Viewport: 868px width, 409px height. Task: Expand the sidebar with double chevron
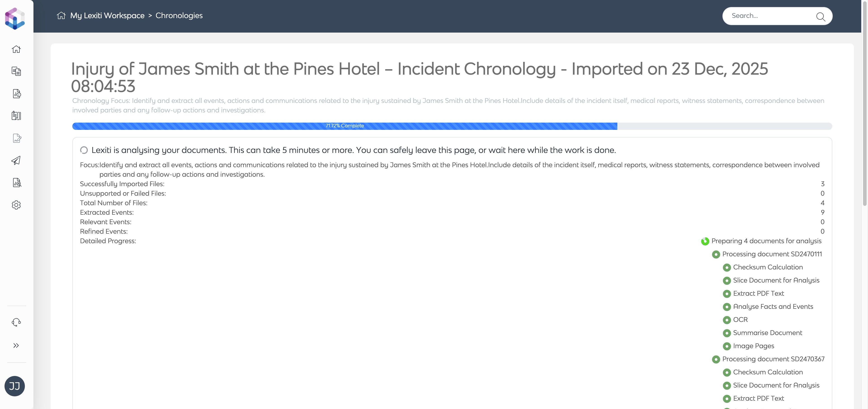(x=16, y=345)
